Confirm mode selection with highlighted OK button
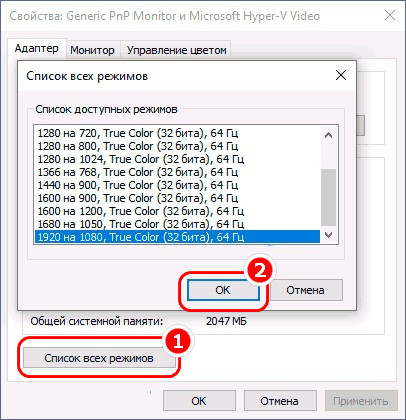 [223, 290]
